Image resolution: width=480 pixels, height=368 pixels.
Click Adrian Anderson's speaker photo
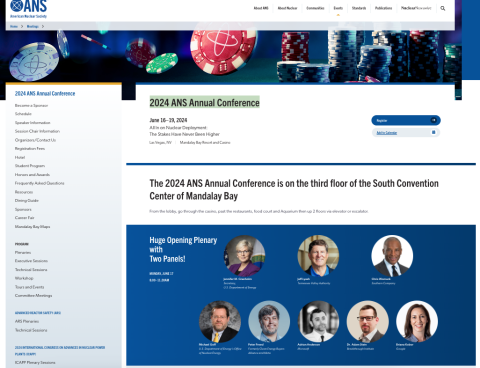(x=318, y=321)
